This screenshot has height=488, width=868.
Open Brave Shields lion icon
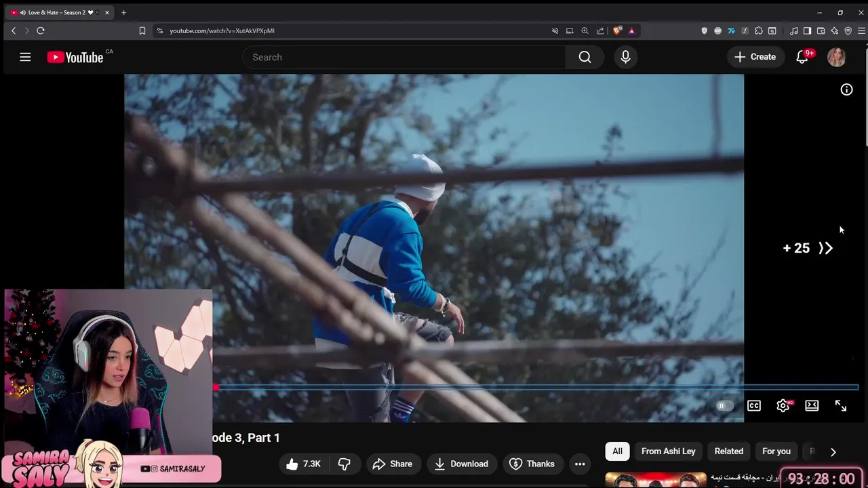617,30
